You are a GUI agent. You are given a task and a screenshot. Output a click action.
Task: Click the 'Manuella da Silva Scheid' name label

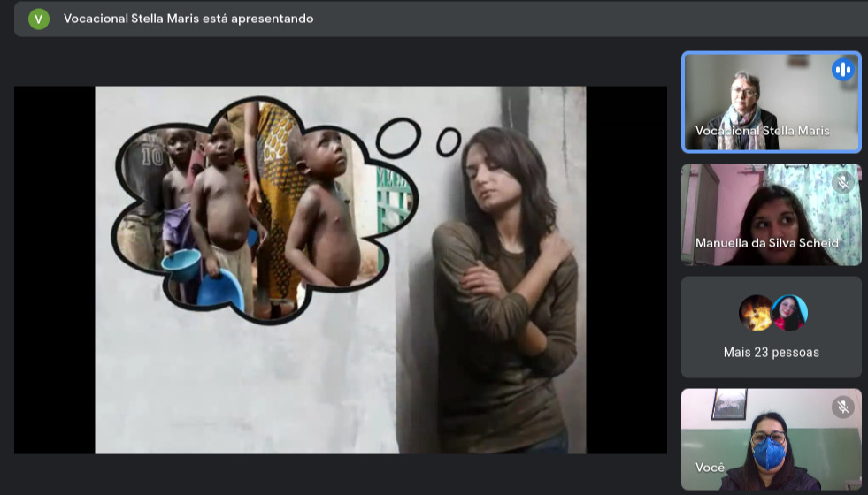click(766, 243)
